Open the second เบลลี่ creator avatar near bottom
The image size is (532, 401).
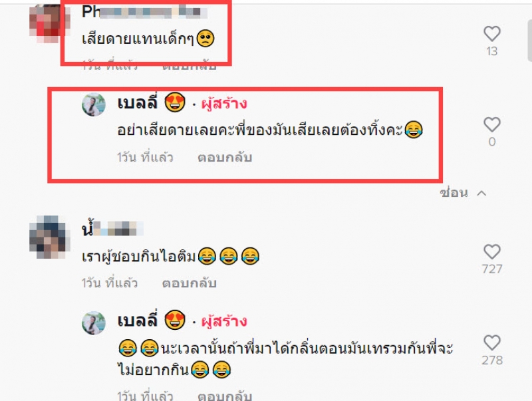94,323
